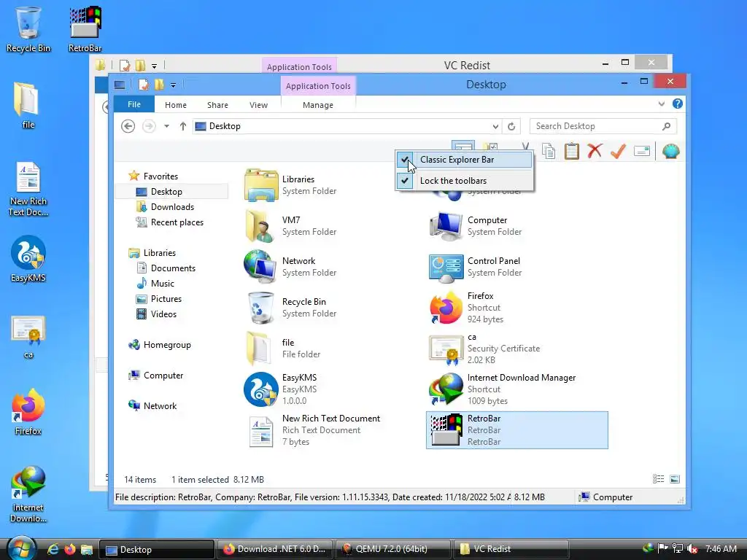Click the taskbar clock showing 7:46 AM

click(x=721, y=549)
